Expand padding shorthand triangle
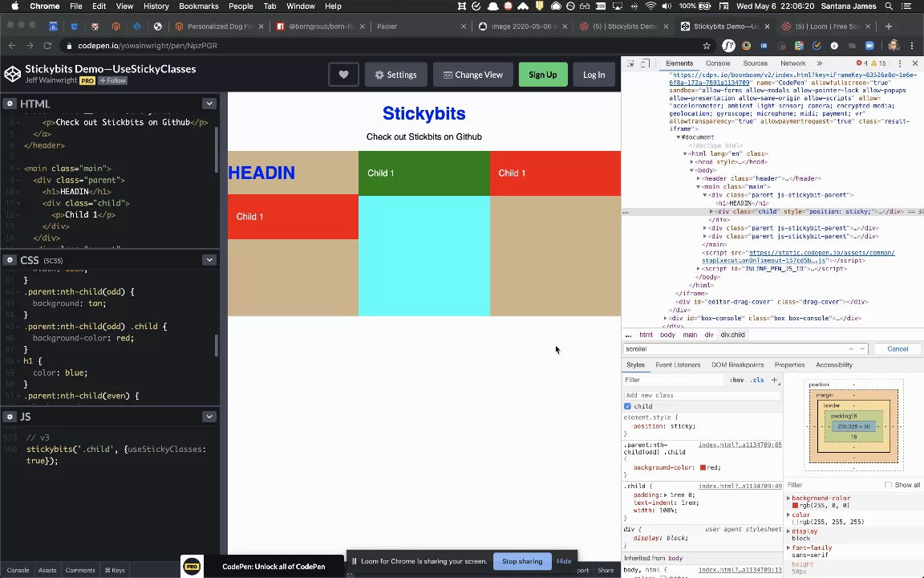The image size is (924, 578). [665, 495]
